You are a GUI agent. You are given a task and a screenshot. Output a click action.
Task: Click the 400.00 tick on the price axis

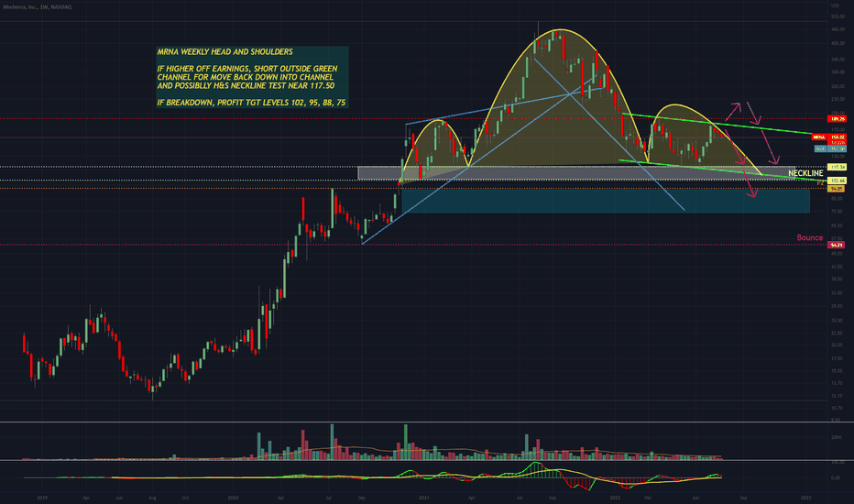838,44
